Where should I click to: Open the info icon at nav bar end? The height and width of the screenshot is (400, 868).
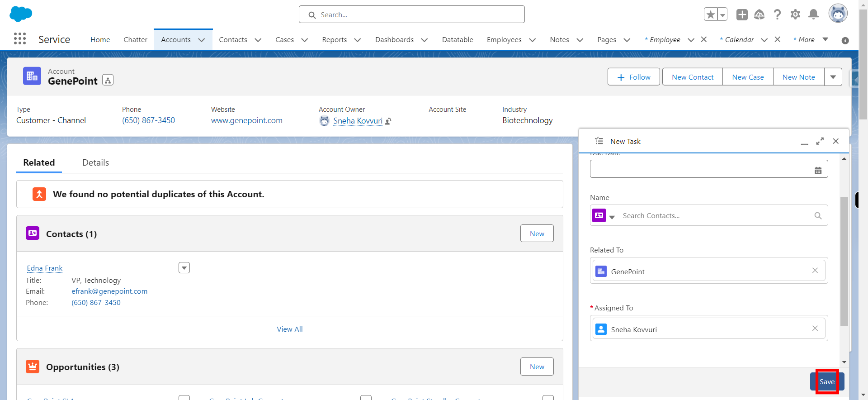pos(845,40)
